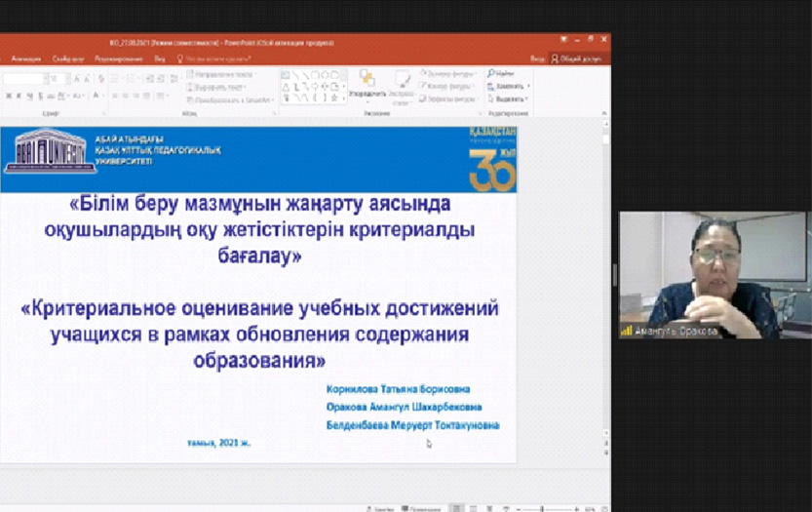Click the Slide Sorter view icon
812x512 pixels.
click(473, 508)
